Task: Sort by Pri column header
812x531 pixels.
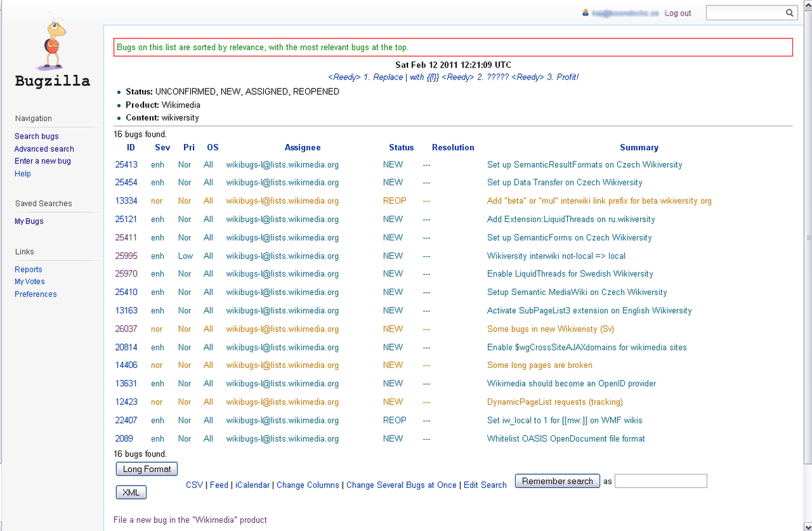Action: [x=189, y=147]
